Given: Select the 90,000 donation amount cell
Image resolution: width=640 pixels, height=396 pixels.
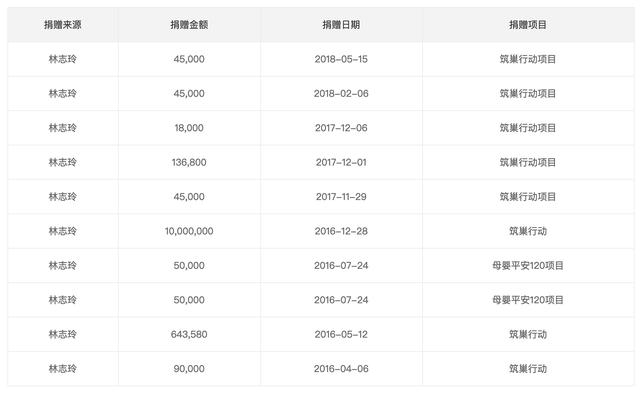Looking at the screenshot, I should pos(189,369).
